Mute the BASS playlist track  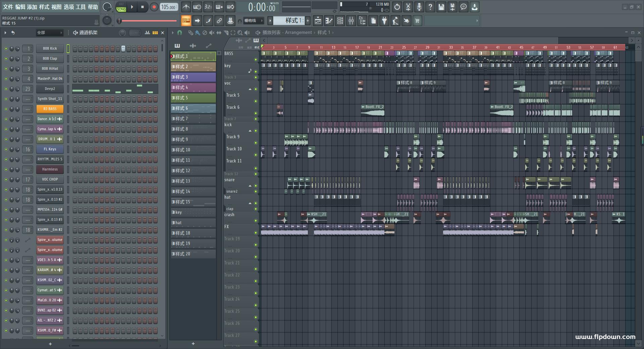(256, 60)
